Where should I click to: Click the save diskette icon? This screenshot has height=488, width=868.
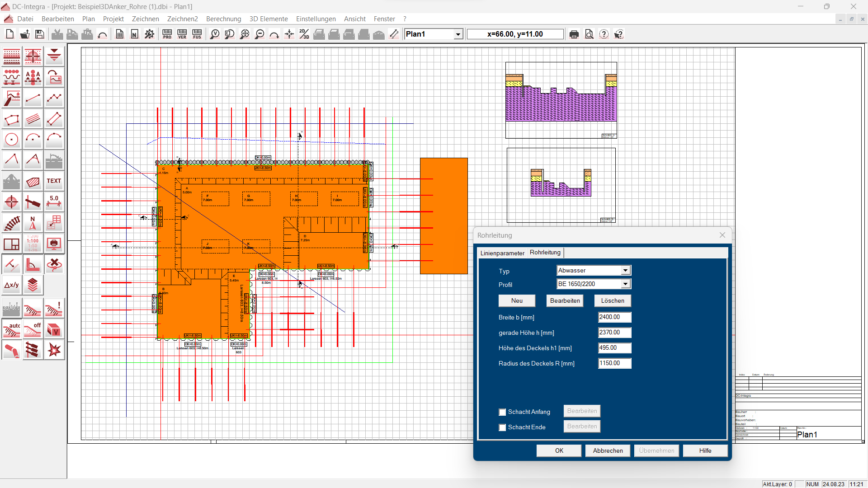[x=40, y=34]
